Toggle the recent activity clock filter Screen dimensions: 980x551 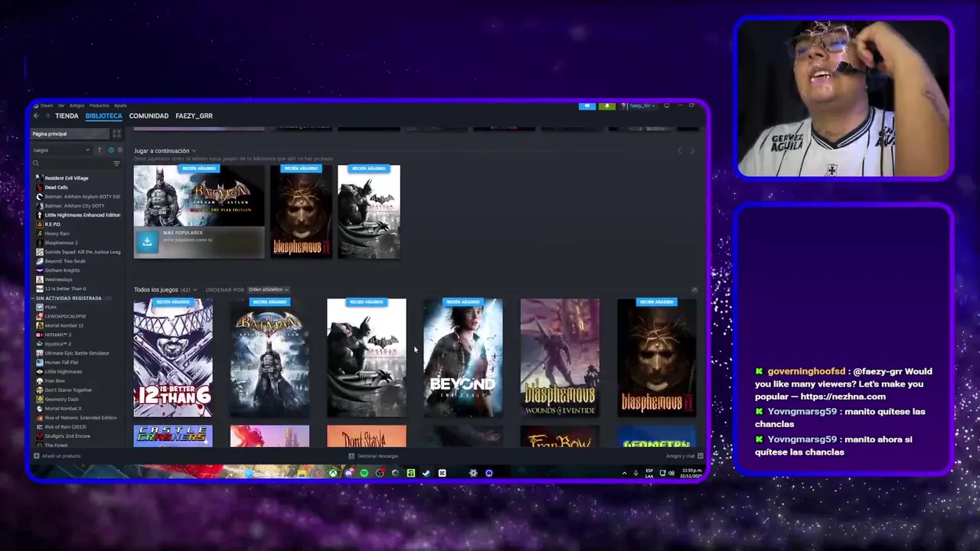pos(110,150)
